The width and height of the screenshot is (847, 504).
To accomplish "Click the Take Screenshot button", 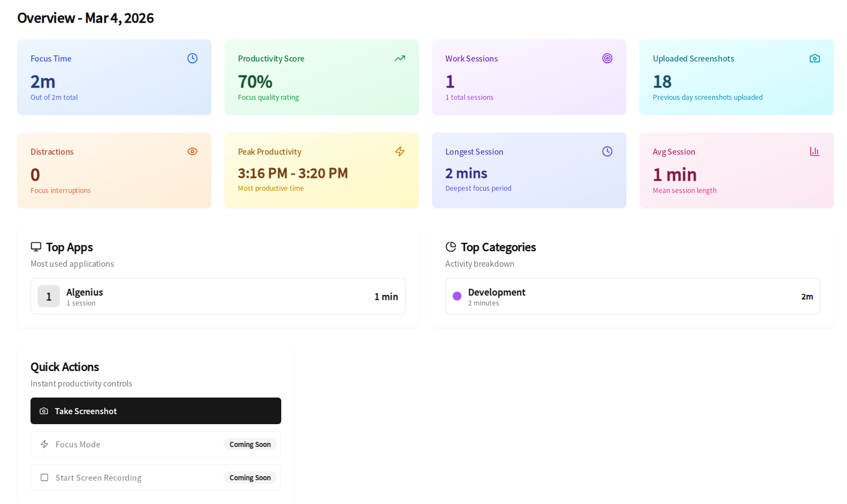I will (x=156, y=411).
